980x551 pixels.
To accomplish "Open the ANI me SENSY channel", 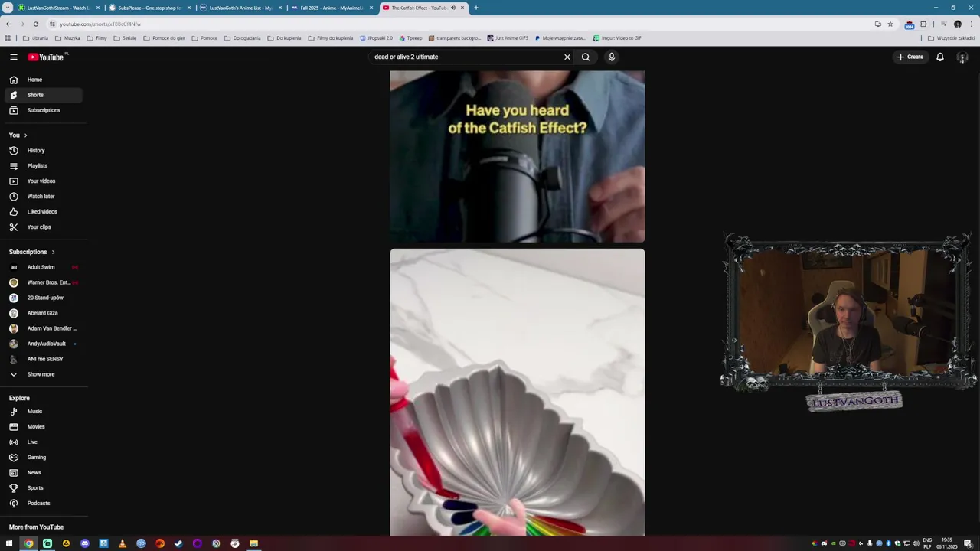I will tap(44, 359).
